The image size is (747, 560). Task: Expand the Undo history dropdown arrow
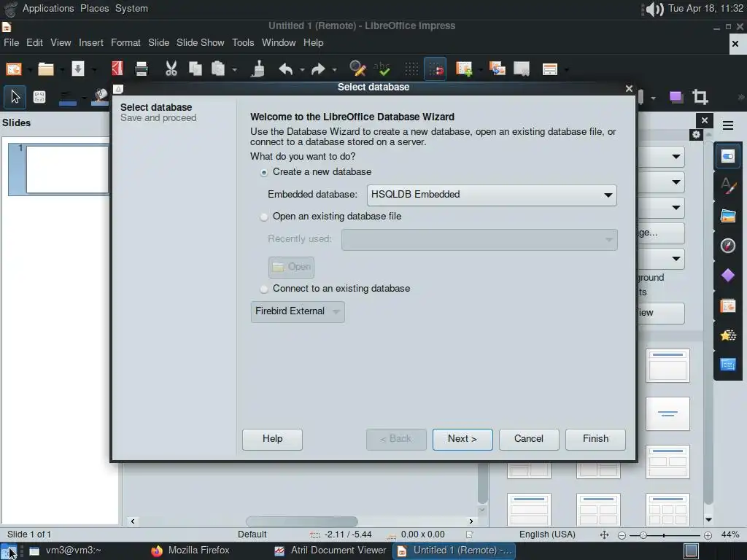pyautogui.click(x=302, y=69)
